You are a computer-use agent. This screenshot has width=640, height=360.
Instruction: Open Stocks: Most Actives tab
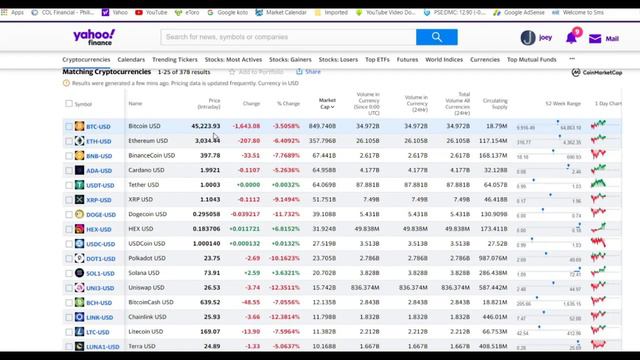[233, 60]
